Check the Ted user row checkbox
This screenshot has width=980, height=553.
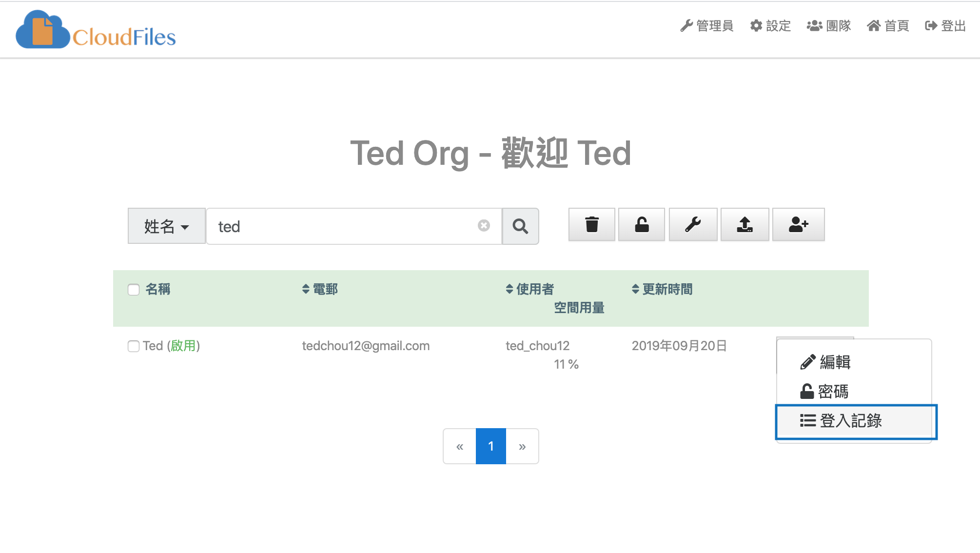pos(134,346)
